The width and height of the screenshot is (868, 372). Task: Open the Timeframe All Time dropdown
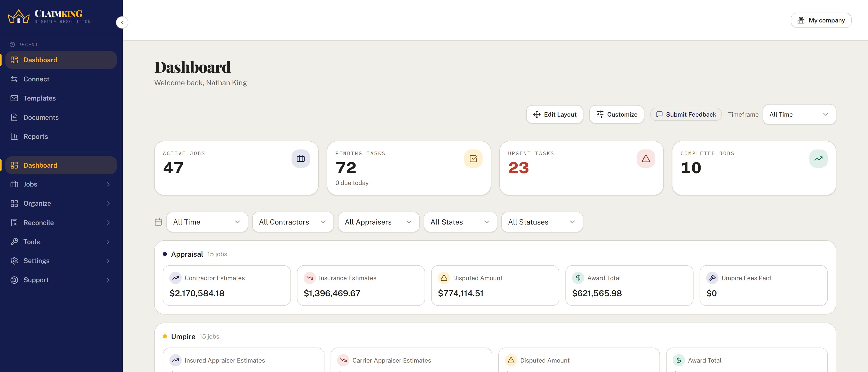tap(799, 115)
